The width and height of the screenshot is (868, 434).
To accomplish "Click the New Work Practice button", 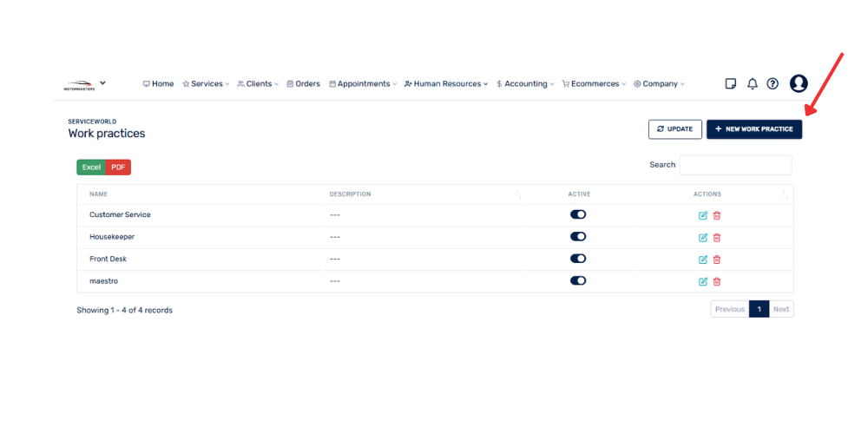I will coord(754,129).
